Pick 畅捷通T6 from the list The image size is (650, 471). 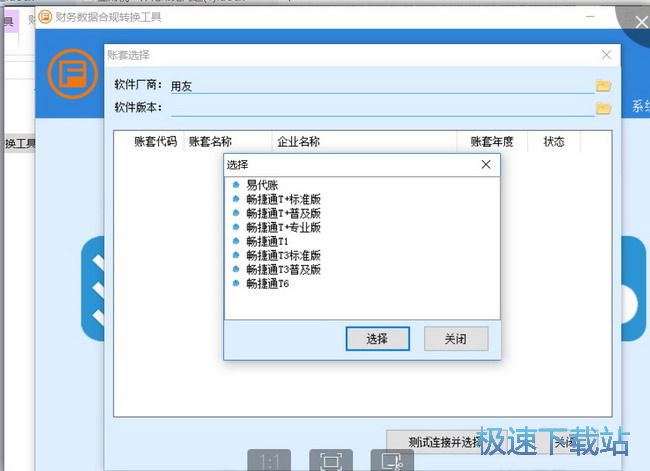268,284
